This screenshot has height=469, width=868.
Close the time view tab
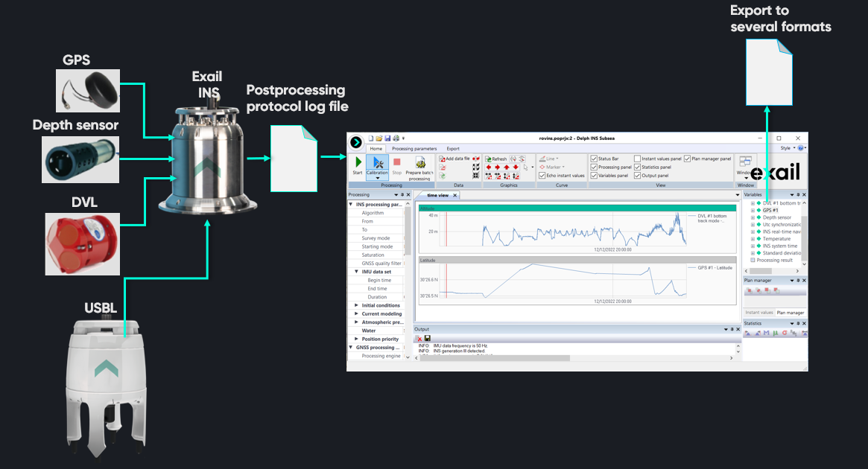click(455, 195)
